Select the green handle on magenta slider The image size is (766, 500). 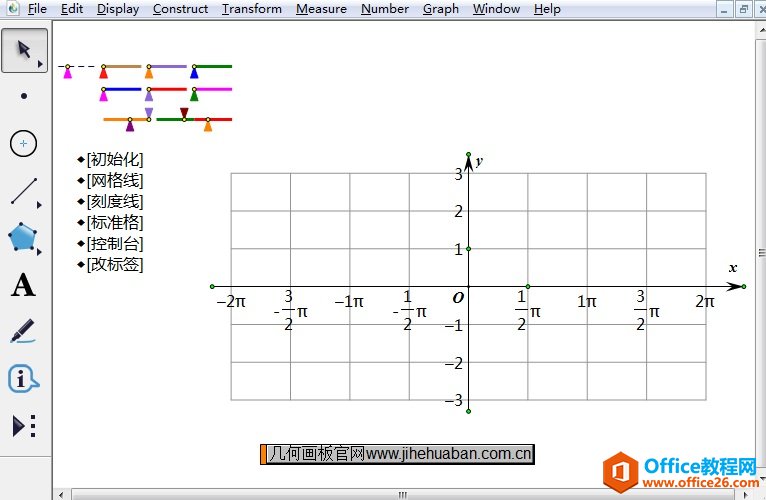(x=194, y=95)
